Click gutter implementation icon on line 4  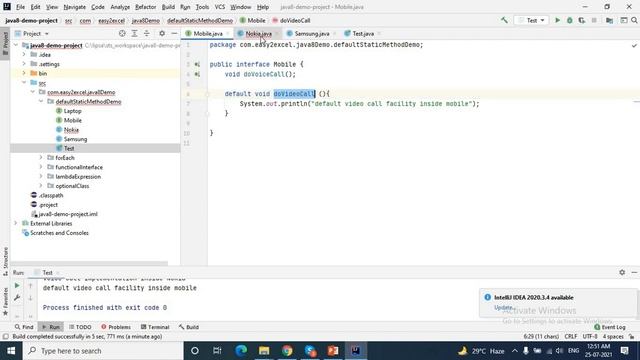(197, 74)
